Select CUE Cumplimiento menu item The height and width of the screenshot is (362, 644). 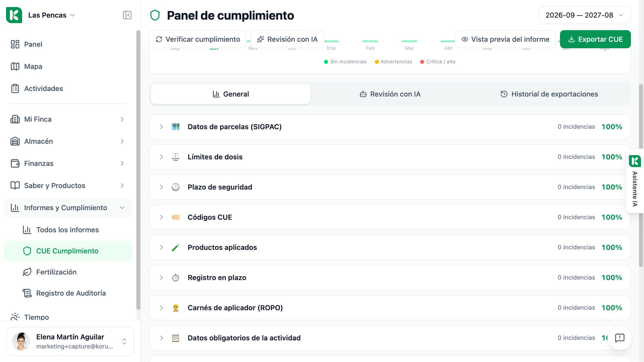point(68,251)
